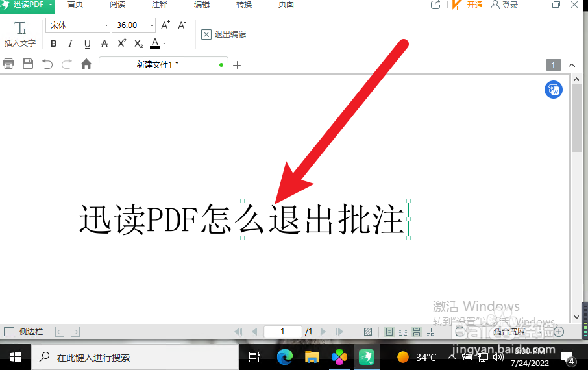Click the Windows taskbar search box

pyautogui.click(x=135, y=357)
